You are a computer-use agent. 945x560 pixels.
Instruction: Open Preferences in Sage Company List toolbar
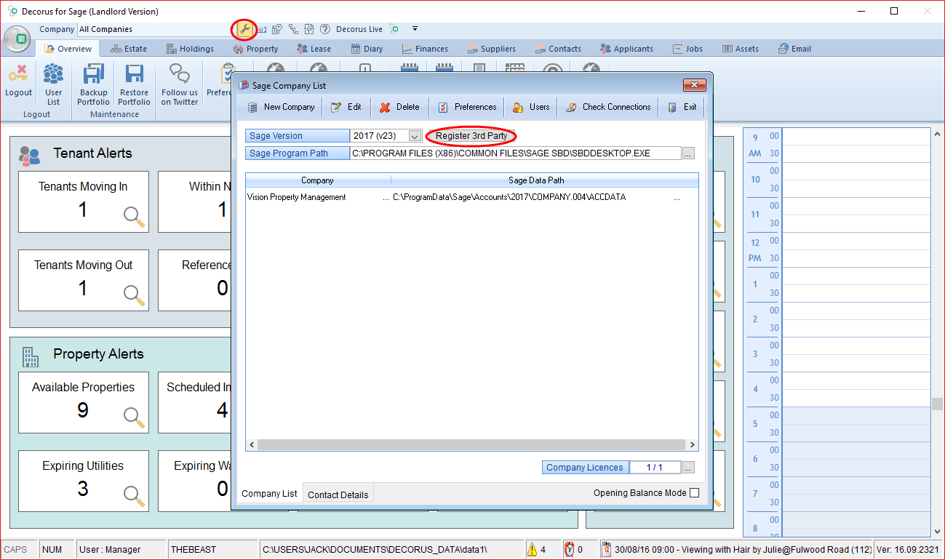[467, 107]
